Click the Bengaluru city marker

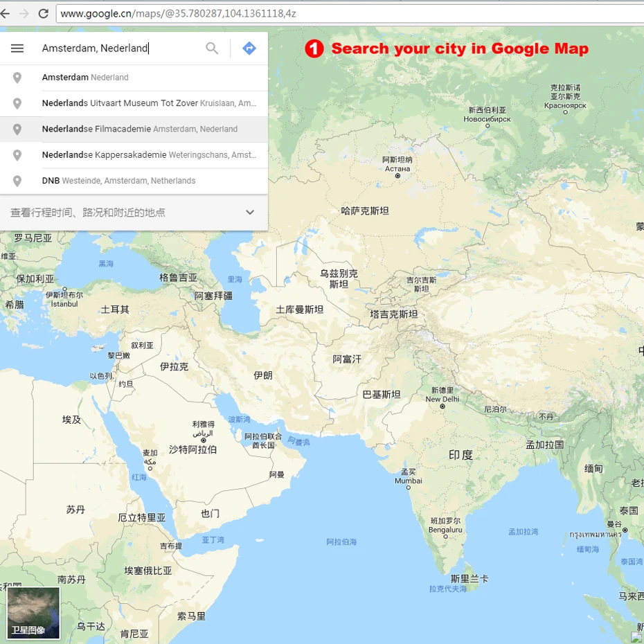[446, 537]
